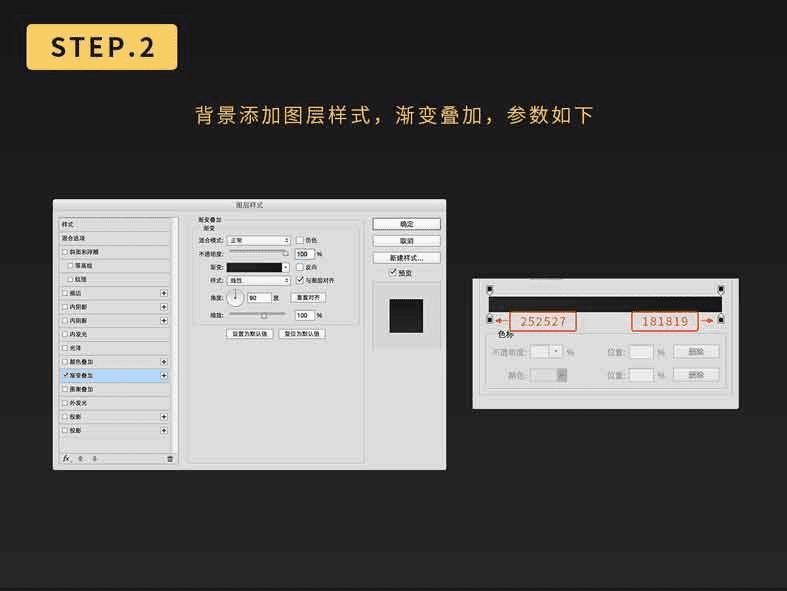
Task: Uncheck the 渐变叠加 checkbox
Action: (x=65, y=375)
